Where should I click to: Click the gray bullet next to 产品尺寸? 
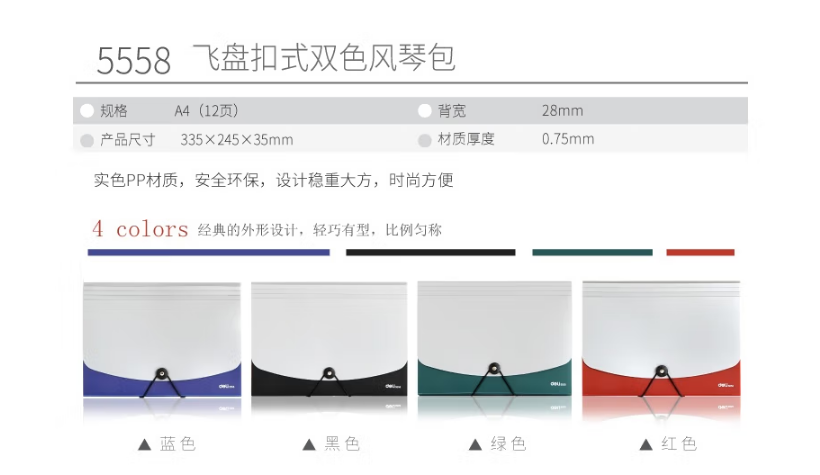[x=87, y=140]
